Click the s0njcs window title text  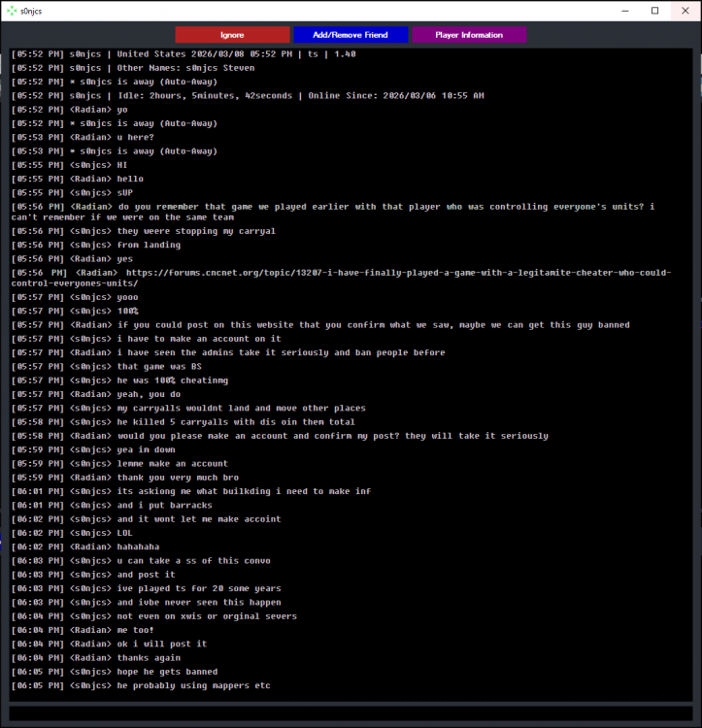point(34,11)
